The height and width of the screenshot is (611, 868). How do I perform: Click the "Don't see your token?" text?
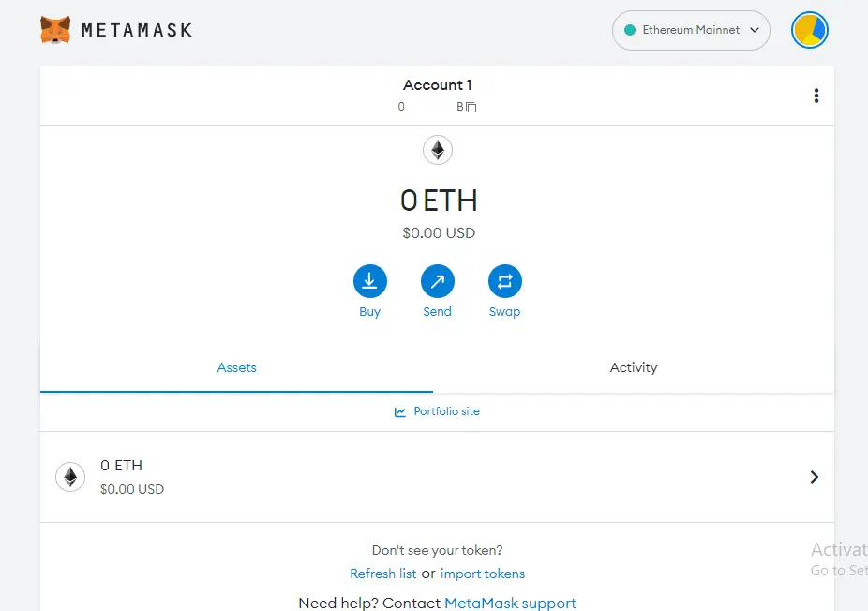pos(438,550)
